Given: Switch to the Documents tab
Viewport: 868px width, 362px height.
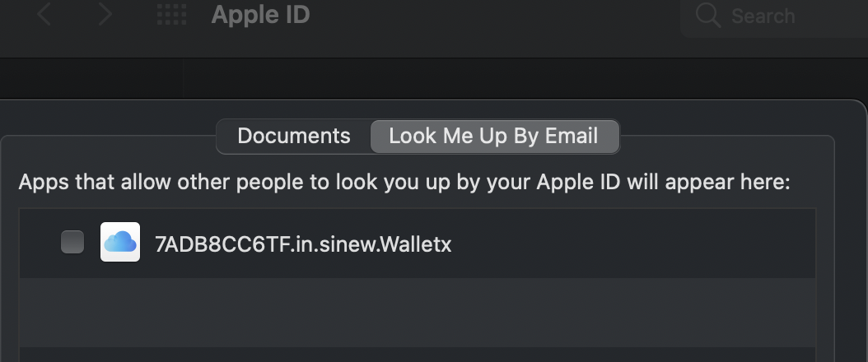Looking at the screenshot, I should tap(294, 136).
